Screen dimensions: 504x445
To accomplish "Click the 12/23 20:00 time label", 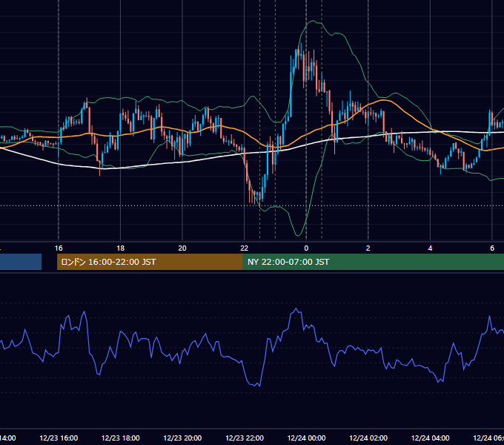I will pyautogui.click(x=182, y=438).
